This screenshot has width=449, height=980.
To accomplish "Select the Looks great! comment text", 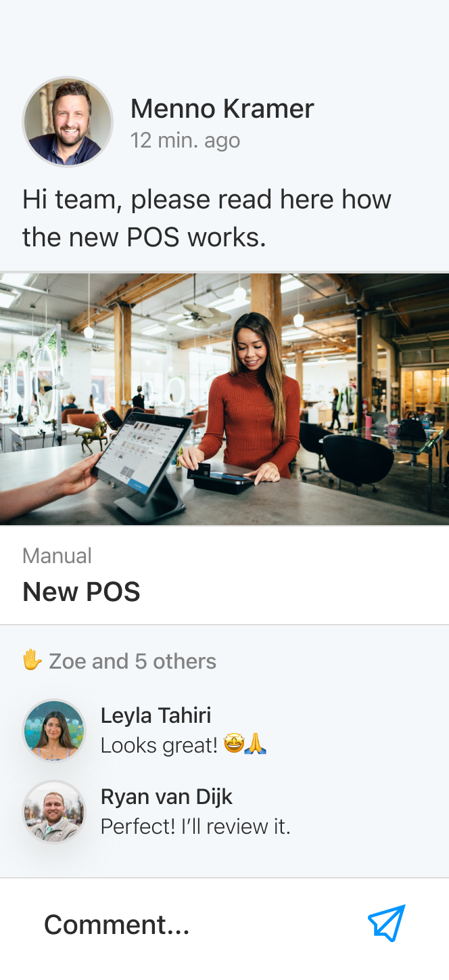I will [x=160, y=745].
